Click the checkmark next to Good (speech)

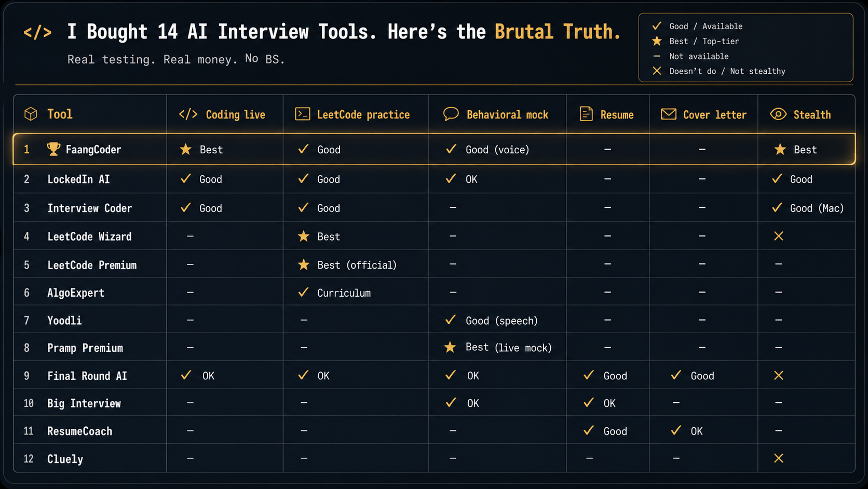point(451,320)
